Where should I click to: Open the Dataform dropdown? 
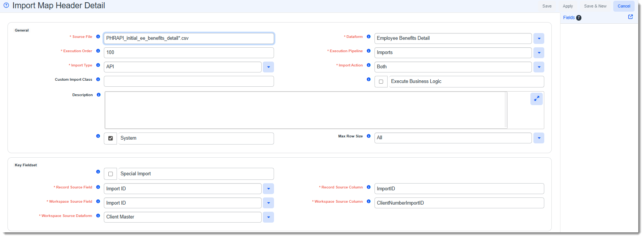coord(539,39)
